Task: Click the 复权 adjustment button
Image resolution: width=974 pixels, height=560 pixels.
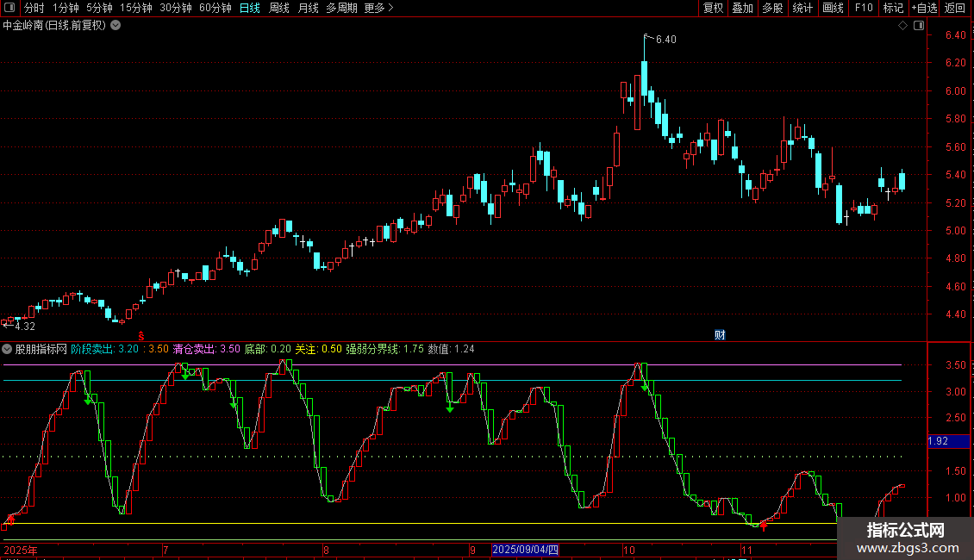Action: 713,8
